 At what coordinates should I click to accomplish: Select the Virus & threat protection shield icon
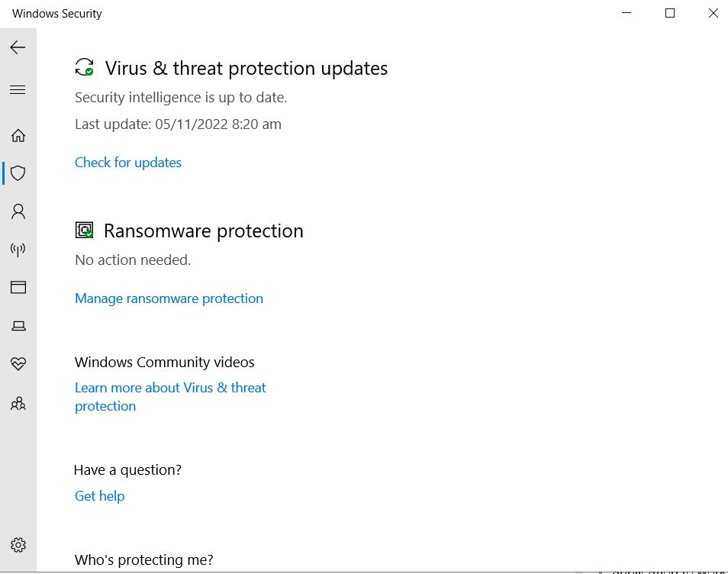click(18, 173)
